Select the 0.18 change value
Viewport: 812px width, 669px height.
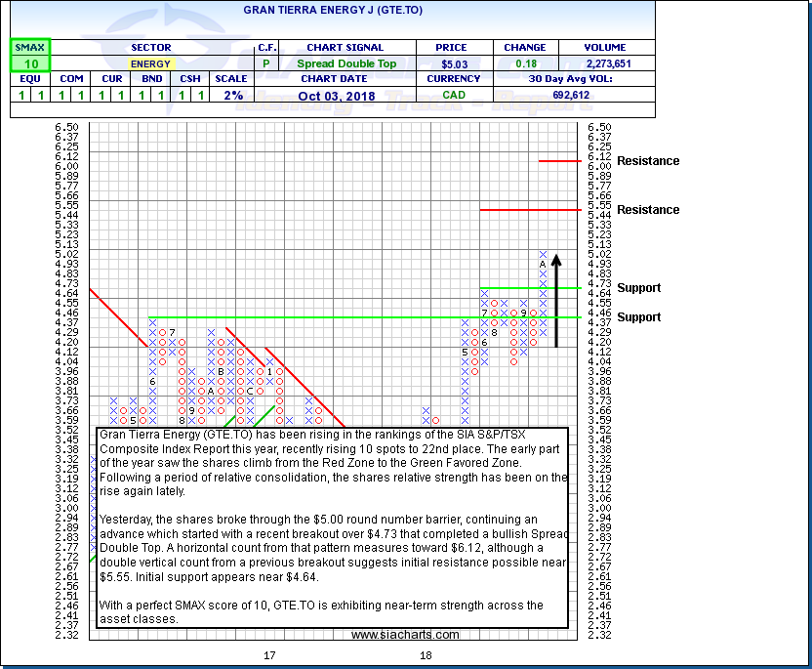[524, 63]
